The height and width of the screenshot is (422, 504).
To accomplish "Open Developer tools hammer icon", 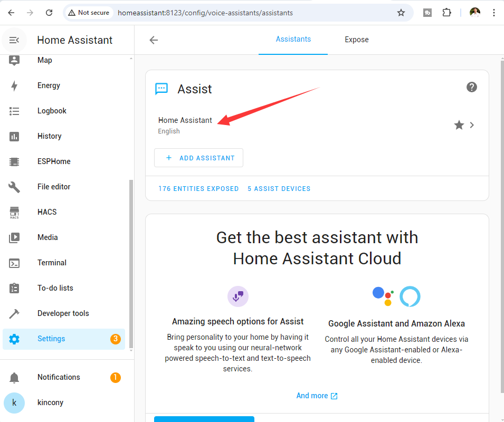I will point(14,313).
